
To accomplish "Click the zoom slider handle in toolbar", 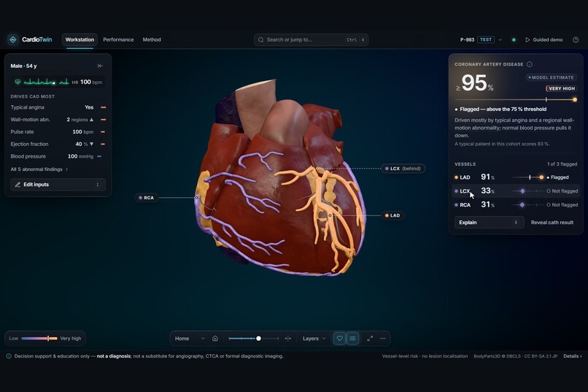I will pyautogui.click(x=258, y=339).
